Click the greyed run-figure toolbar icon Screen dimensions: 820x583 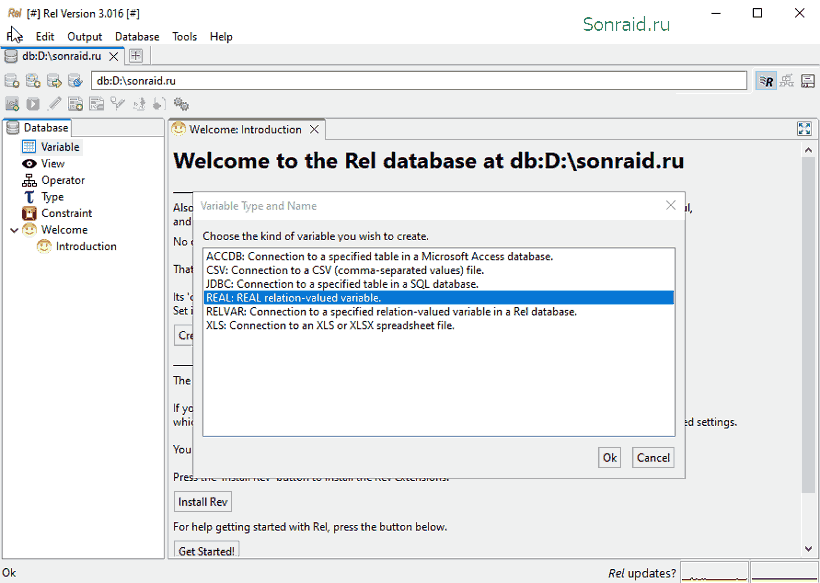point(139,104)
